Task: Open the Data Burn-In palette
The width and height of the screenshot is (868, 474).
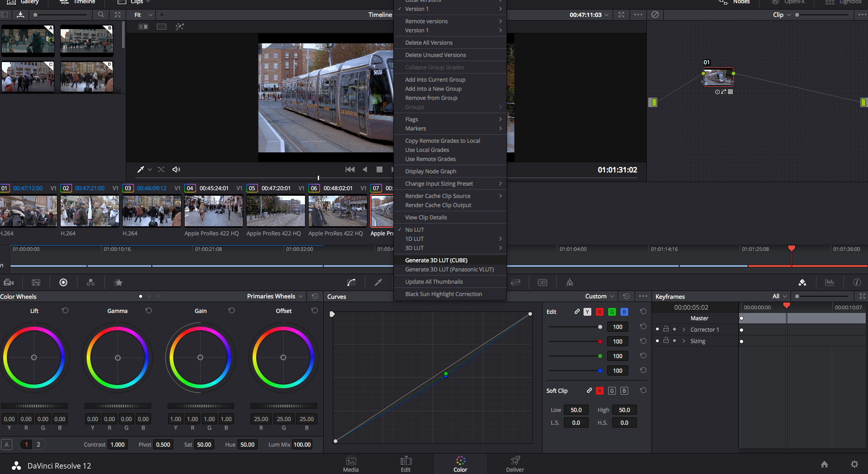Action: (x=569, y=282)
